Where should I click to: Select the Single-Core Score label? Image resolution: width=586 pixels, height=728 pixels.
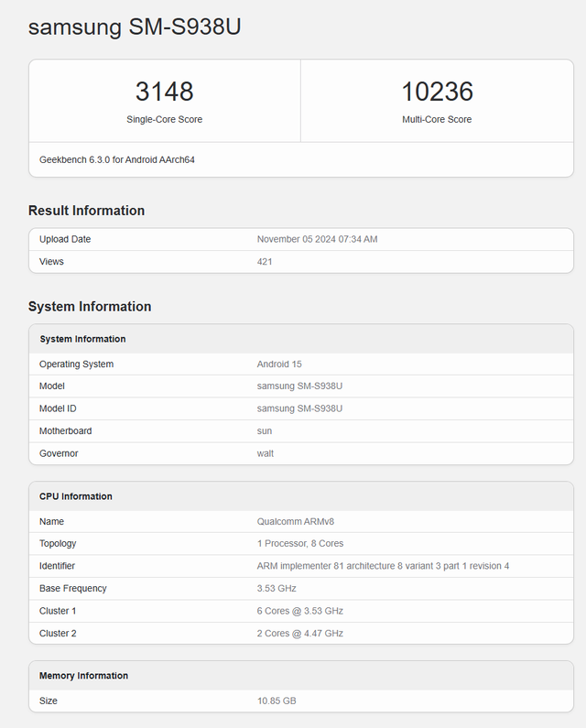point(165,120)
